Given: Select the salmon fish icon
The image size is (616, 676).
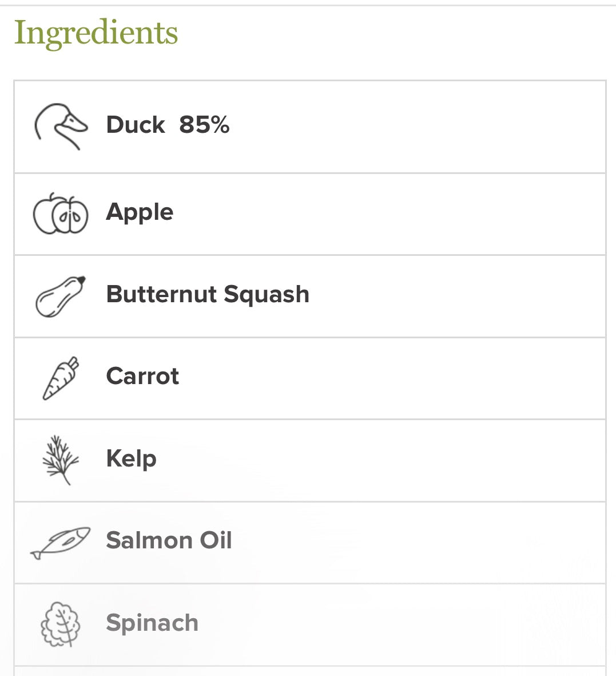Looking at the screenshot, I should pos(61,542).
